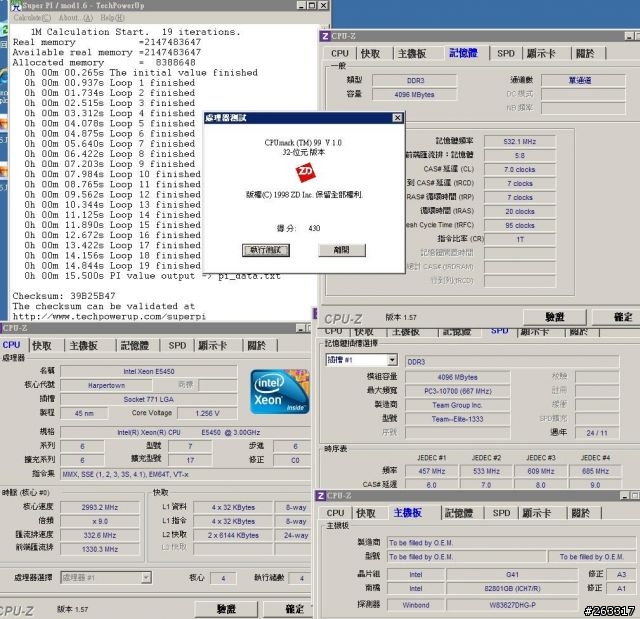Click 驗證 button in processor CPU-Z window
Screen dimensions: 640x619
pos(226,609)
